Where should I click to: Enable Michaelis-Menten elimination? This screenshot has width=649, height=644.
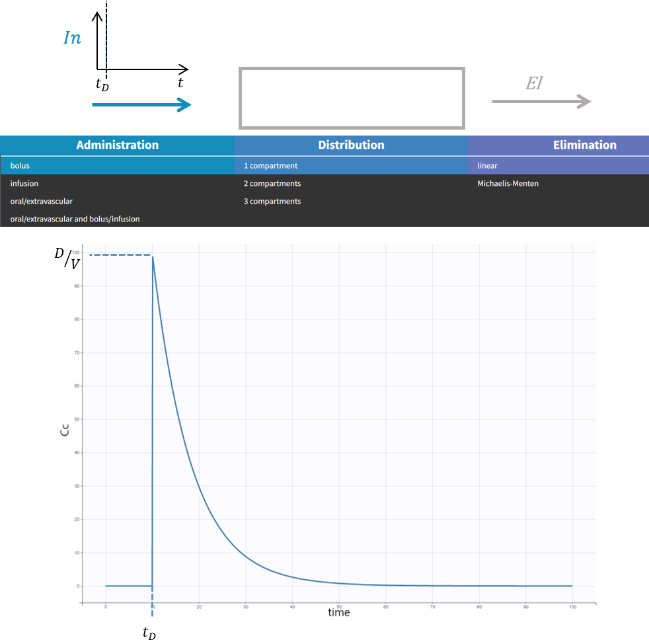point(508,183)
